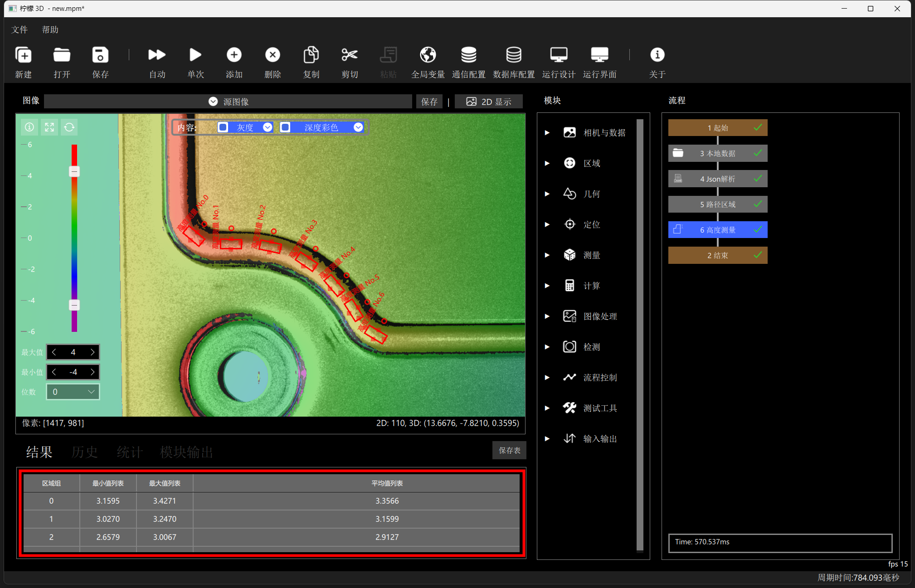Open the 关于 about info
This screenshot has width=915, height=588.
[657, 55]
